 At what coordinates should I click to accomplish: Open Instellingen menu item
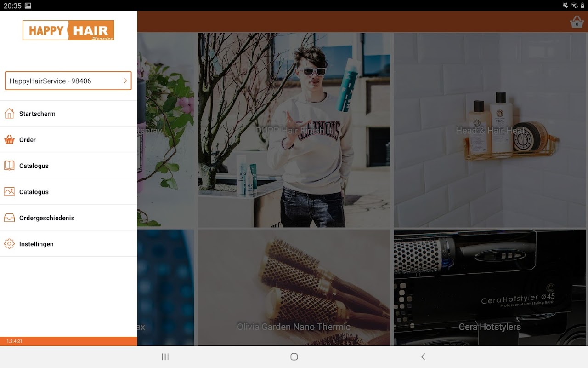68,244
